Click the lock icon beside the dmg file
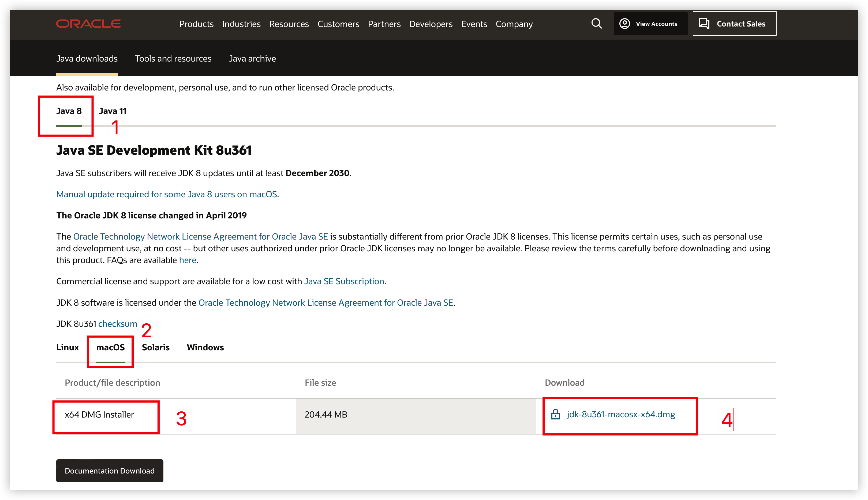 [555, 415]
